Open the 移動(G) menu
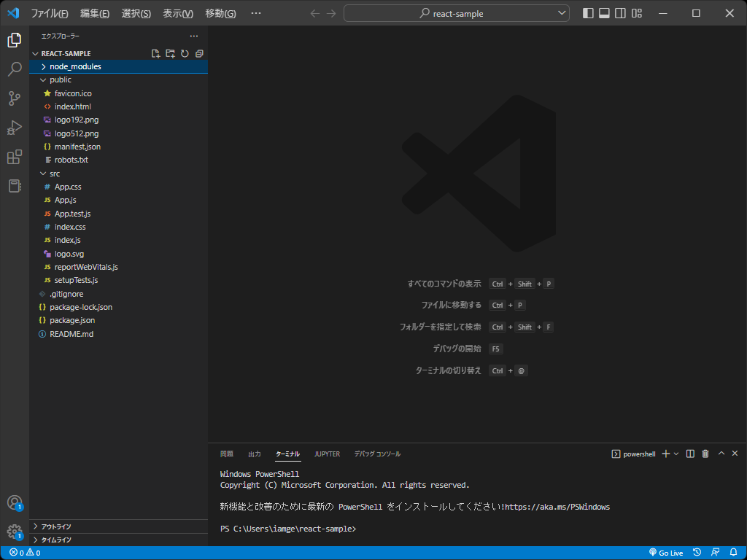Image resolution: width=747 pixels, height=560 pixels. coord(220,13)
